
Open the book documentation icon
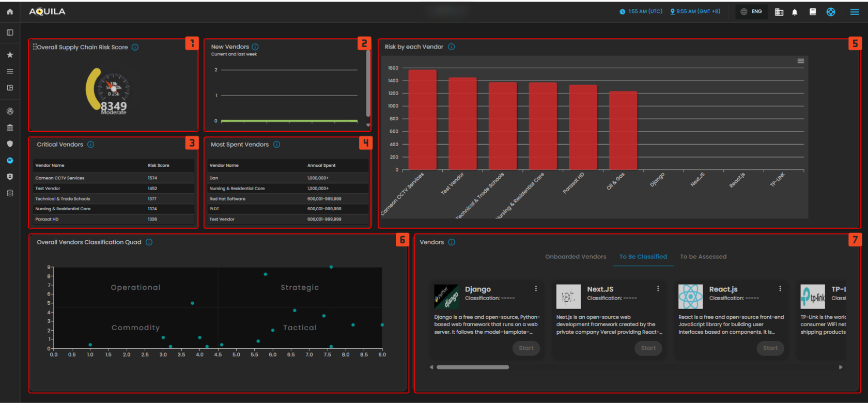tap(813, 12)
